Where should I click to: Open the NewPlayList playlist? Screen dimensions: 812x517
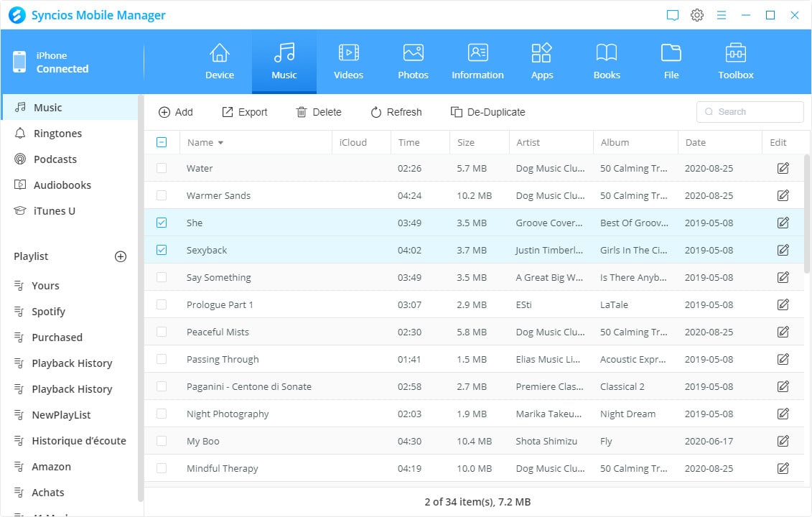pos(70,415)
